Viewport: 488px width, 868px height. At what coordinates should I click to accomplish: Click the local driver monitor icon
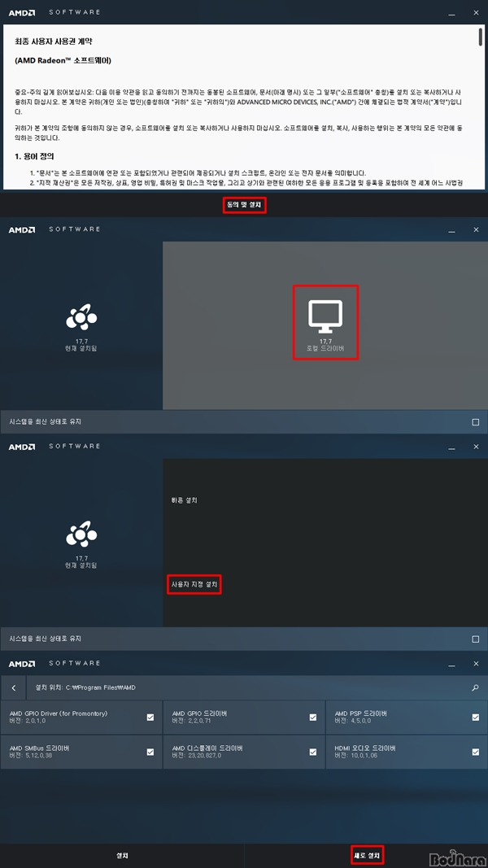tap(325, 316)
